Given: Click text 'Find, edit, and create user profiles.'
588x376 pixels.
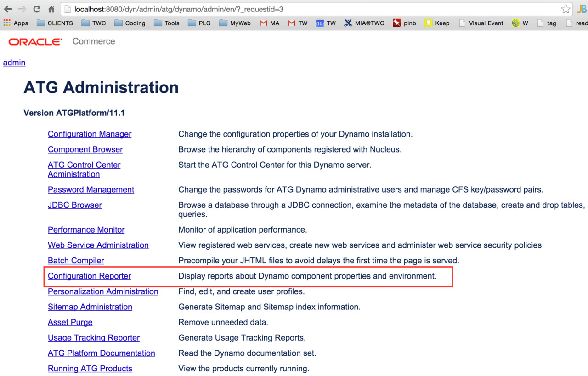Looking at the screenshot, I should (242, 291).
